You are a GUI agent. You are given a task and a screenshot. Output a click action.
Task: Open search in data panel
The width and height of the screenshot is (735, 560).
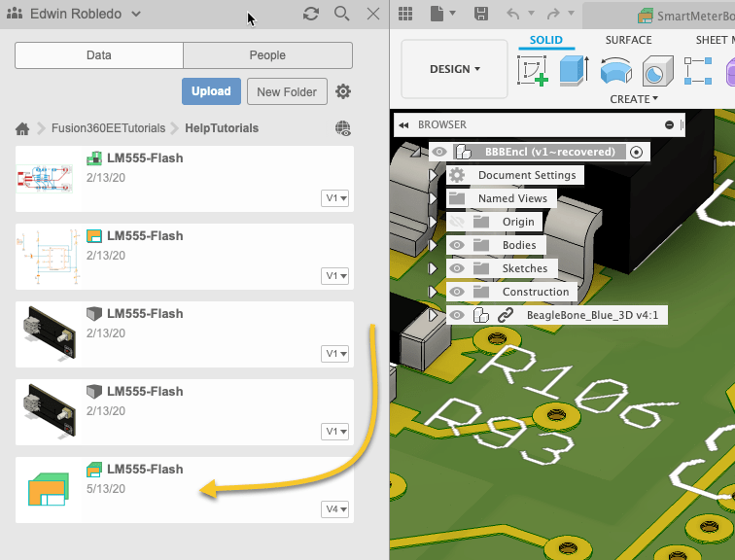341,14
